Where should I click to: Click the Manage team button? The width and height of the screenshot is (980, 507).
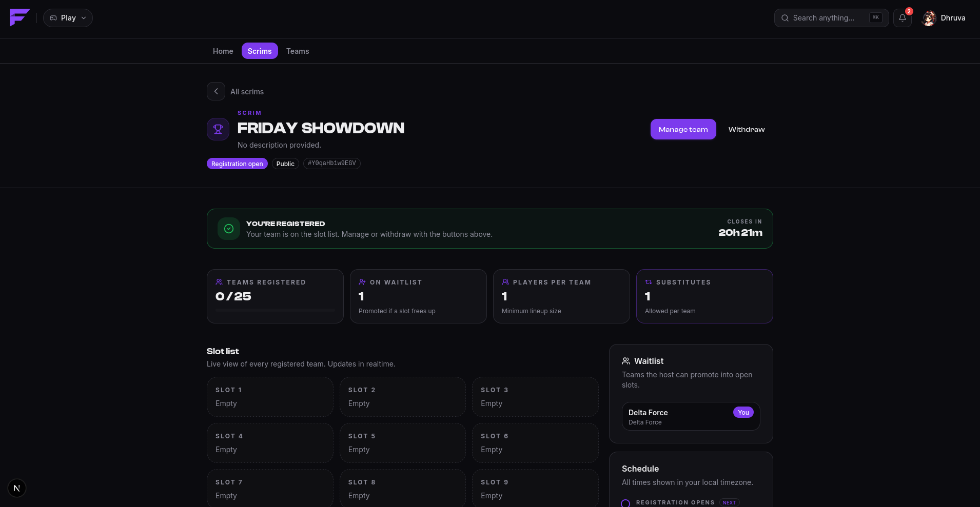click(x=683, y=129)
